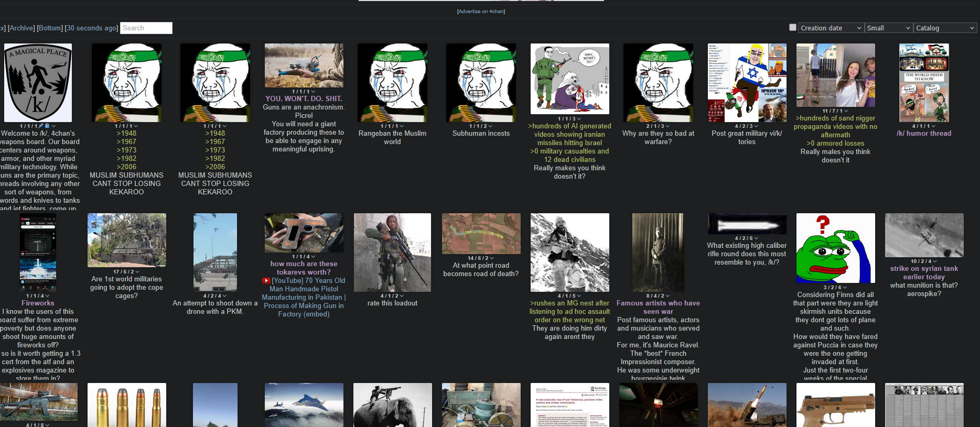The image size is (980, 427).
Task: Open the rusty pistol frame thumbnail of tokarevs thread
Action: coord(304,233)
